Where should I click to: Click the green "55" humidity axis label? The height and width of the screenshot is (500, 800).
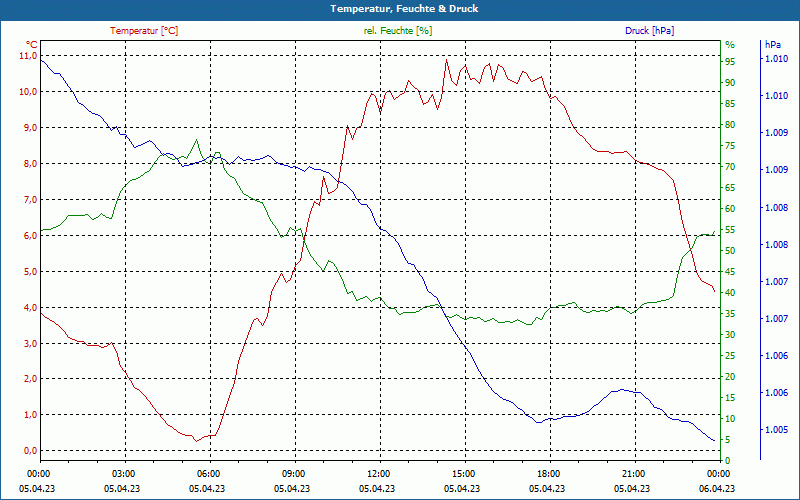coord(730,230)
